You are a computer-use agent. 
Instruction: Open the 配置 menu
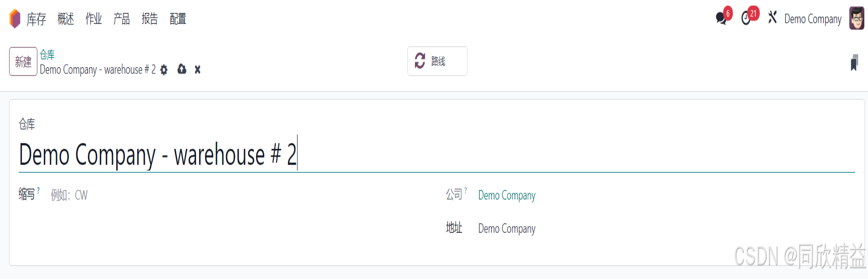(178, 19)
